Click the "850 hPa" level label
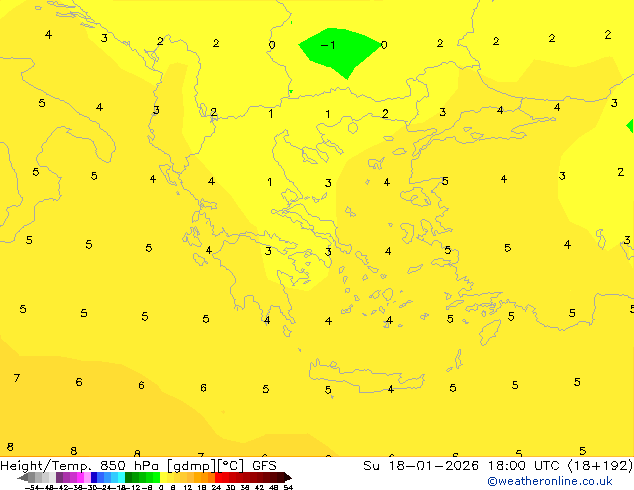Screen dimensions: 634x490 [x=129, y=465]
